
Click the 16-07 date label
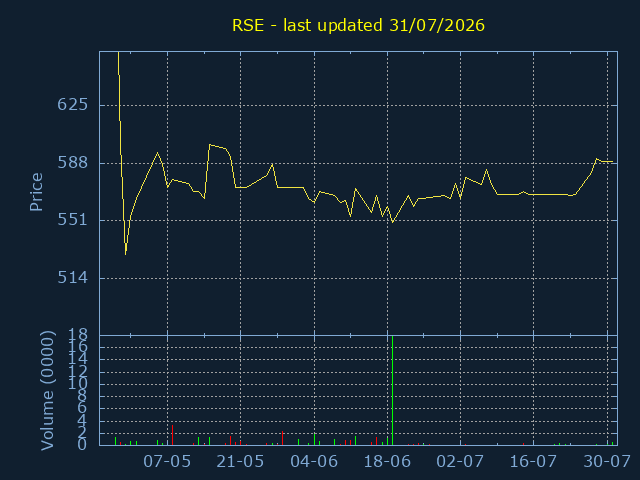[533, 462]
